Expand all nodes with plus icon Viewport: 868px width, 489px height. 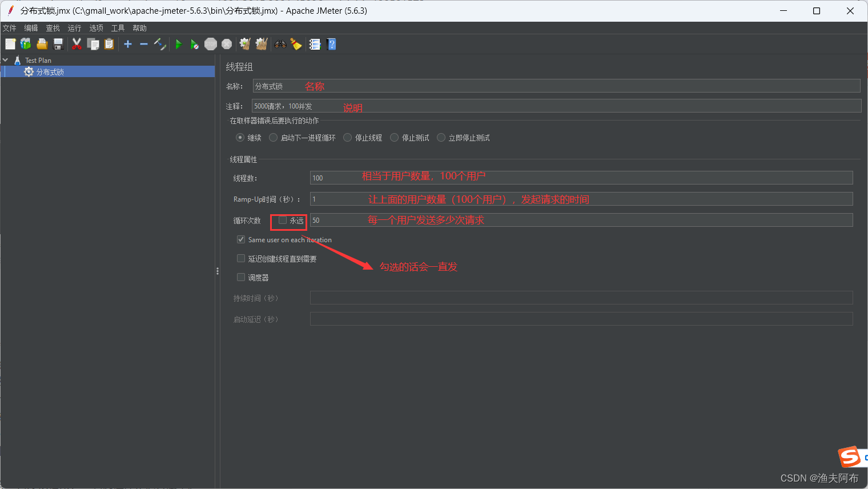click(x=128, y=44)
